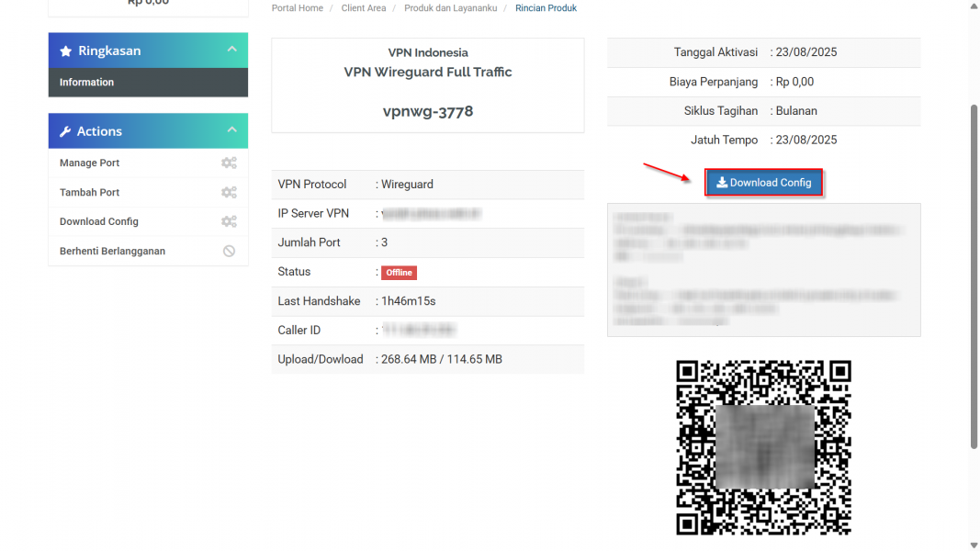Click the Jatuh Tempo date 23/08/2025
Viewport: 980px width, 551px height.
(806, 140)
